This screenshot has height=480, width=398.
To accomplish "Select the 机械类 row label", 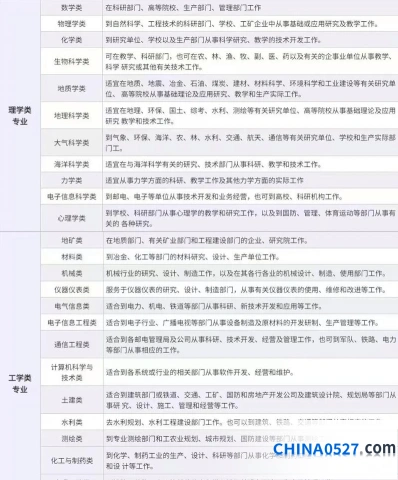I will [72, 273].
